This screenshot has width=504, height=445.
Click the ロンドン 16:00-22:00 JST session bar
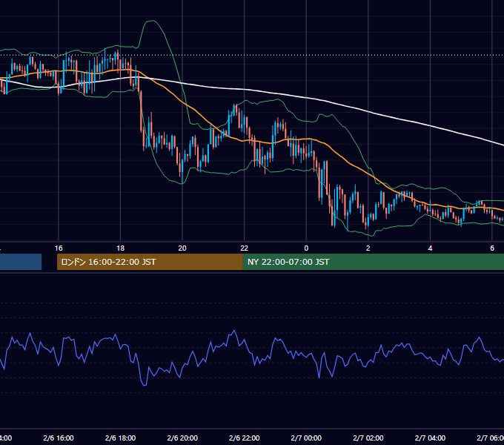150,262
